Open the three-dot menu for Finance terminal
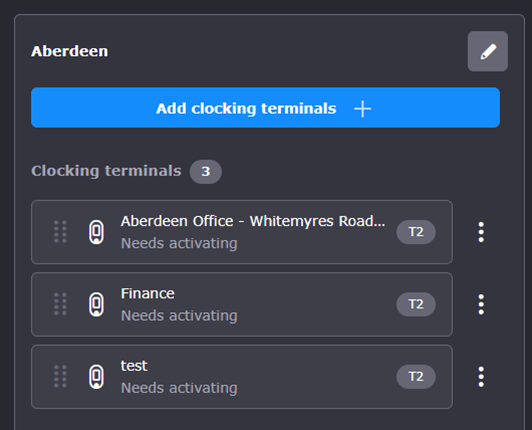The width and height of the screenshot is (532, 430). [x=481, y=304]
